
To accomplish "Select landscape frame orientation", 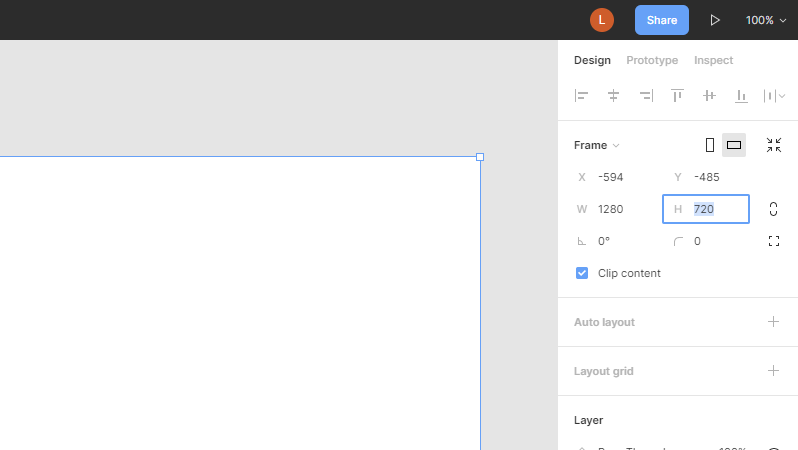I will (x=734, y=145).
